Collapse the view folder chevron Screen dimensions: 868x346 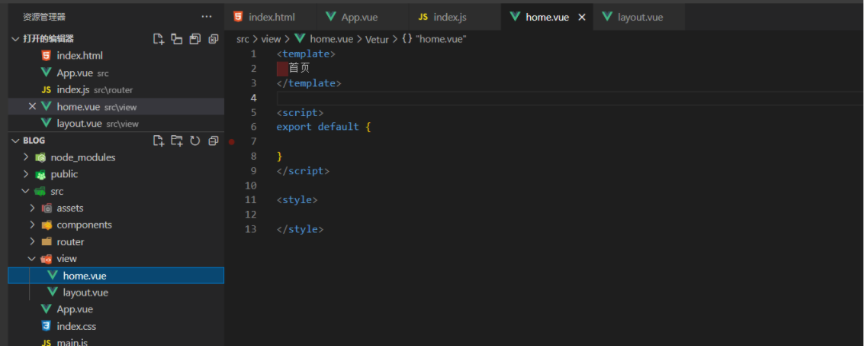[32, 259]
